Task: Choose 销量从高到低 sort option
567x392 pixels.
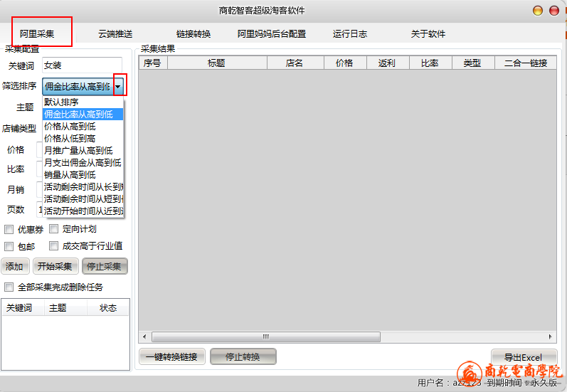Action: pos(83,175)
